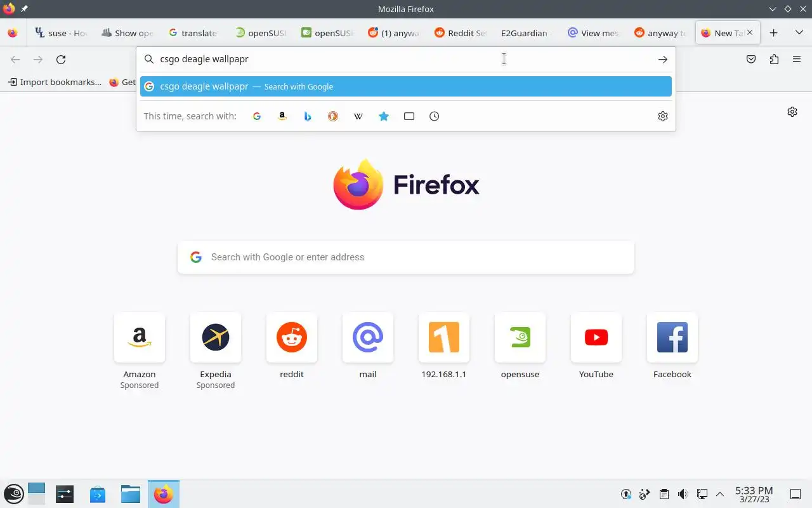Click show desktop button in taskbar corner
Screen dimensions: 812x508
[x=795, y=494]
